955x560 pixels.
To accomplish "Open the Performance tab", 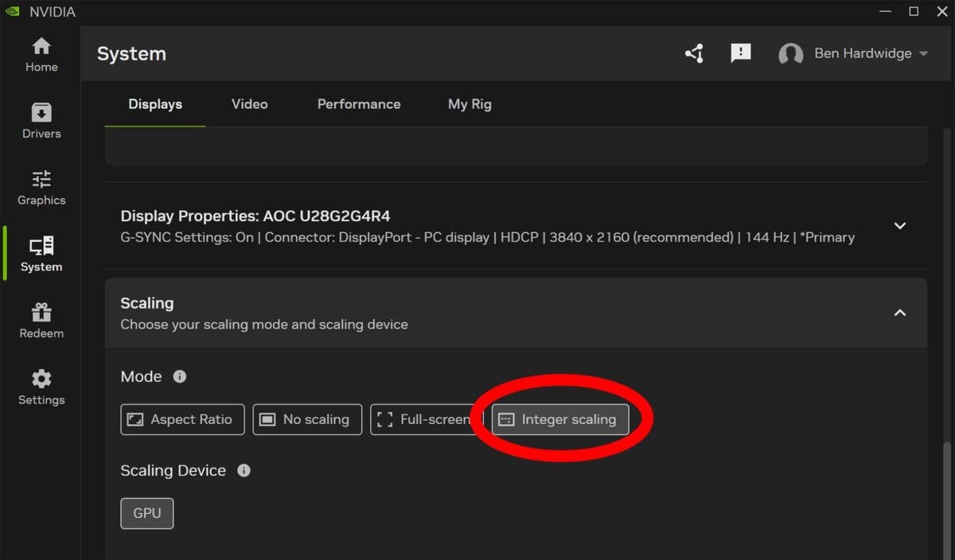I will (358, 103).
